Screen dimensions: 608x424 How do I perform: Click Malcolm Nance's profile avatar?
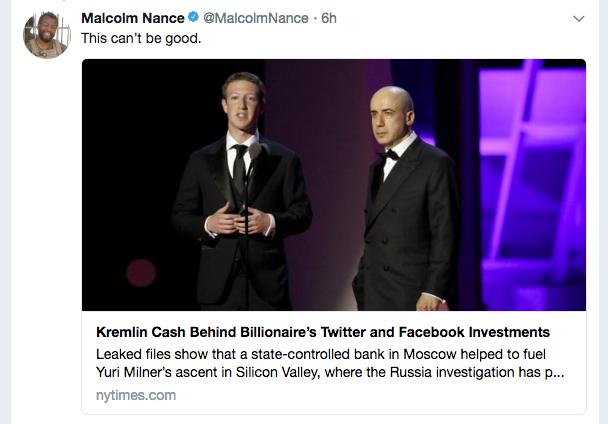tap(46, 35)
